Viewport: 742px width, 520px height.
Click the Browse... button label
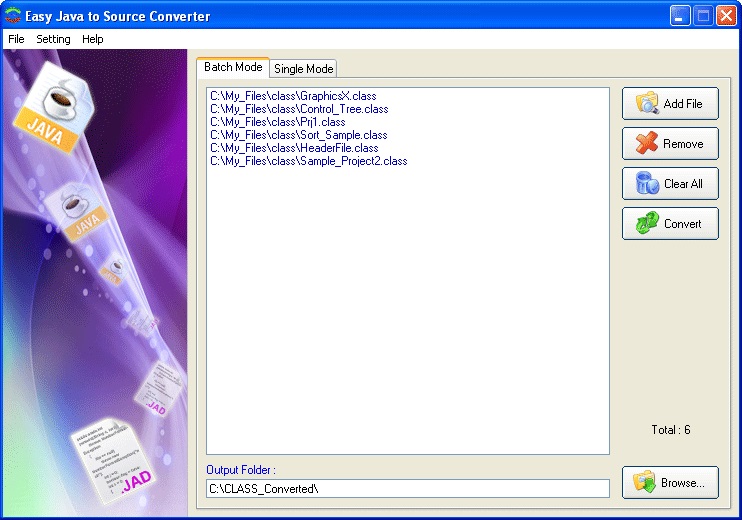(x=682, y=483)
